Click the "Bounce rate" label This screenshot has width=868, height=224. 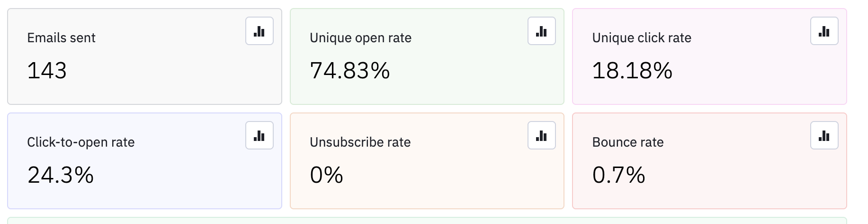(x=627, y=142)
